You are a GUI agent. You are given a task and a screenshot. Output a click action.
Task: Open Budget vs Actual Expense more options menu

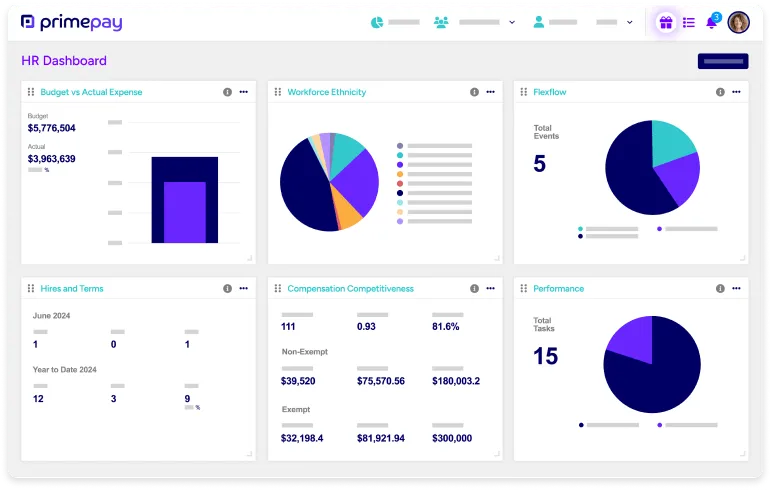tap(244, 92)
